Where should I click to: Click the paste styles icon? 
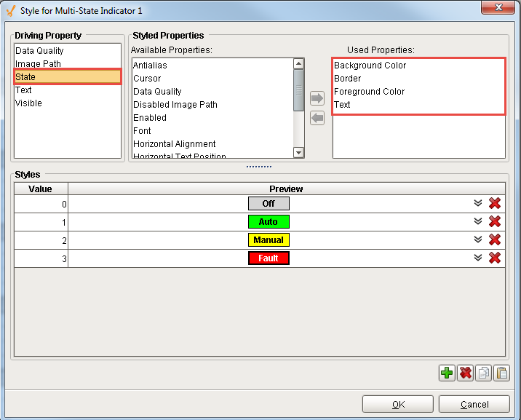tap(502, 373)
